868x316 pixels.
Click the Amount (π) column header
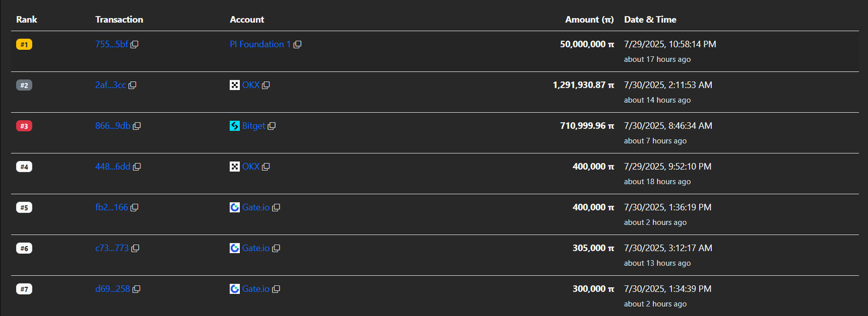pyautogui.click(x=589, y=20)
